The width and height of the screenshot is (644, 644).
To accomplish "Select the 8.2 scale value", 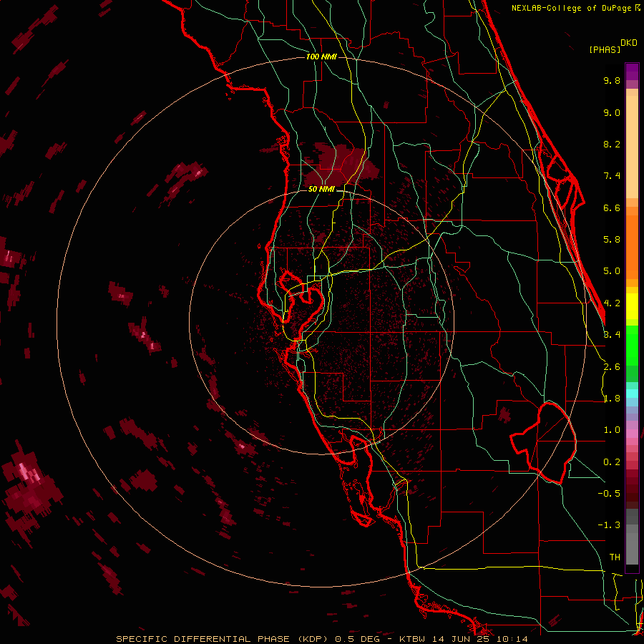I will [x=612, y=144].
